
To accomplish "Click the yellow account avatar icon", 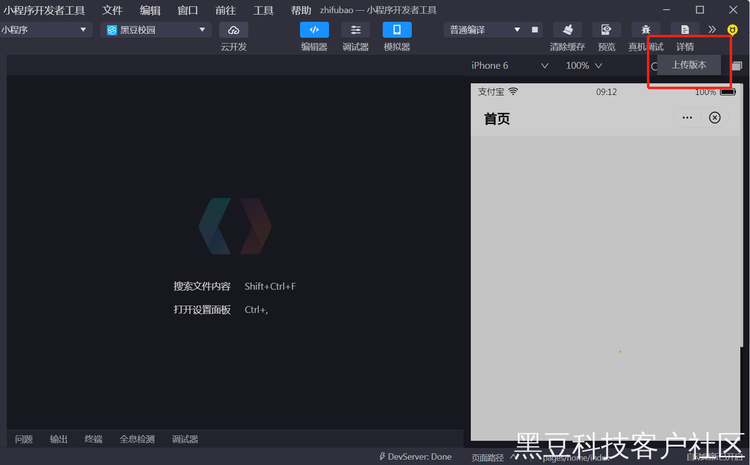I will point(732,30).
